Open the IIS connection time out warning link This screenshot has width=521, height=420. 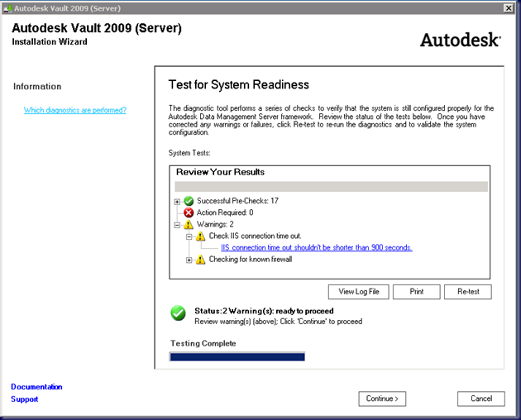click(x=316, y=247)
